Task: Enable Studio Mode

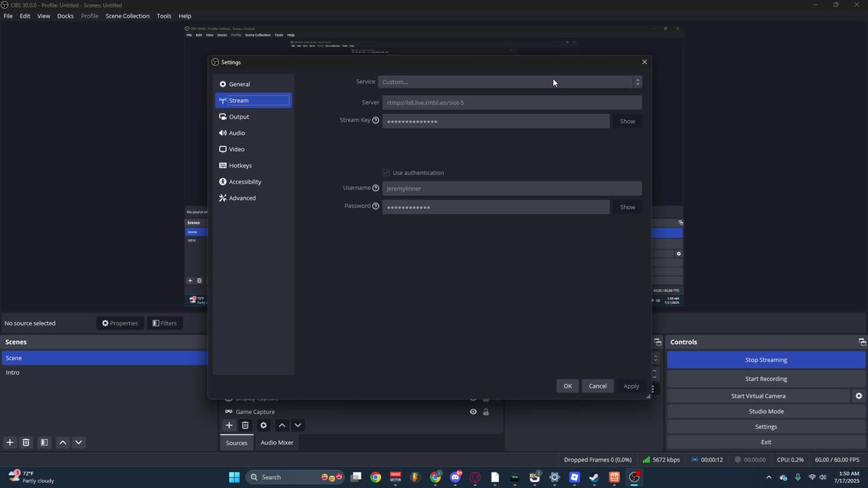Action: point(766,411)
